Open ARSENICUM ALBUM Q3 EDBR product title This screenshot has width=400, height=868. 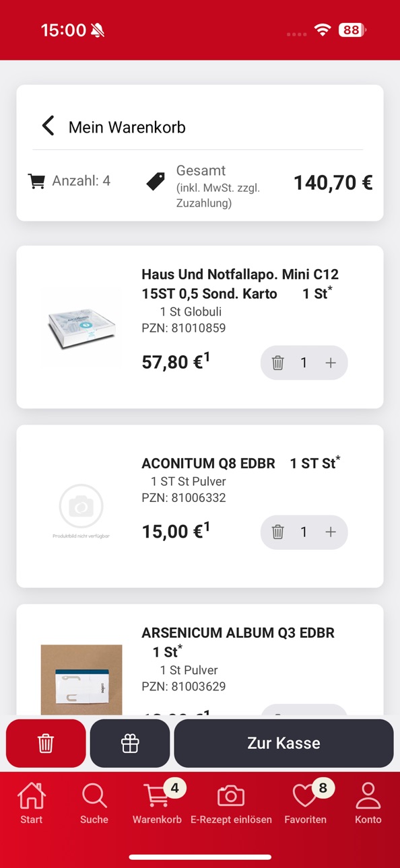pos(238,642)
